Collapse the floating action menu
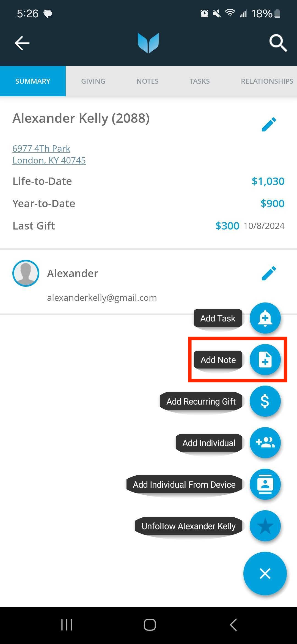The width and height of the screenshot is (297, 644). click(x=265, y=574)
